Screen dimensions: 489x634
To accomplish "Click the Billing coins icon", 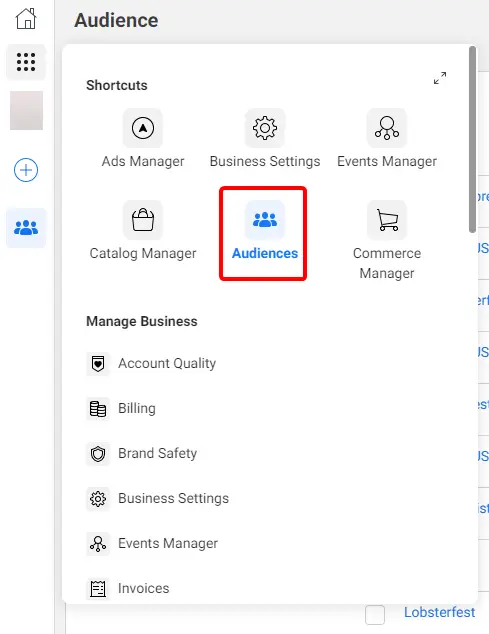I will tap(98, 409).
